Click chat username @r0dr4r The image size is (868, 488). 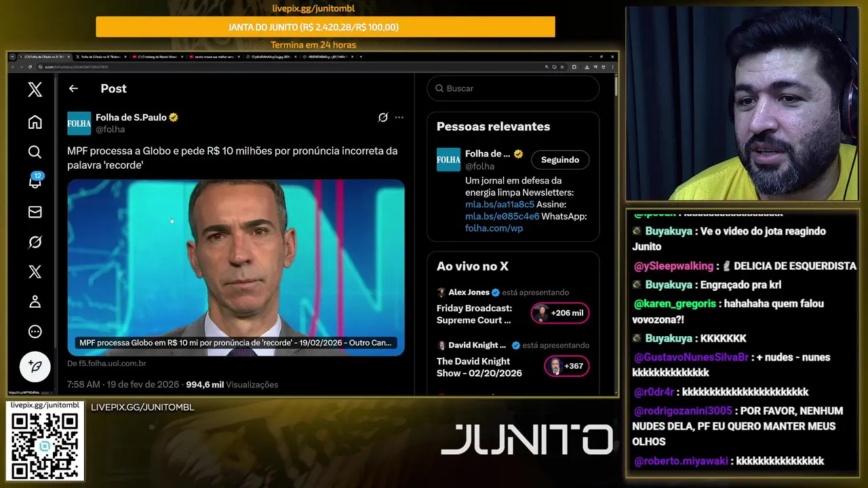tap(654, 392)
